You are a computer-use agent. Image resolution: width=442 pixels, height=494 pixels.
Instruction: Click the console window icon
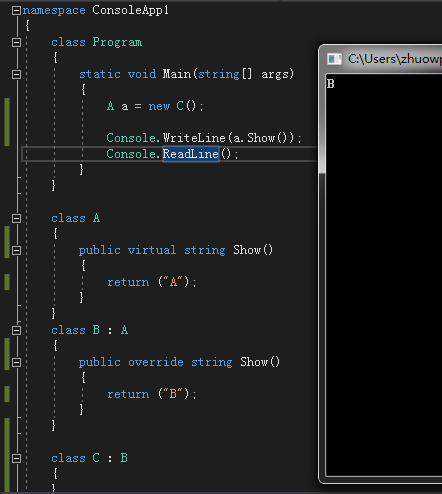tap(334, 59)
